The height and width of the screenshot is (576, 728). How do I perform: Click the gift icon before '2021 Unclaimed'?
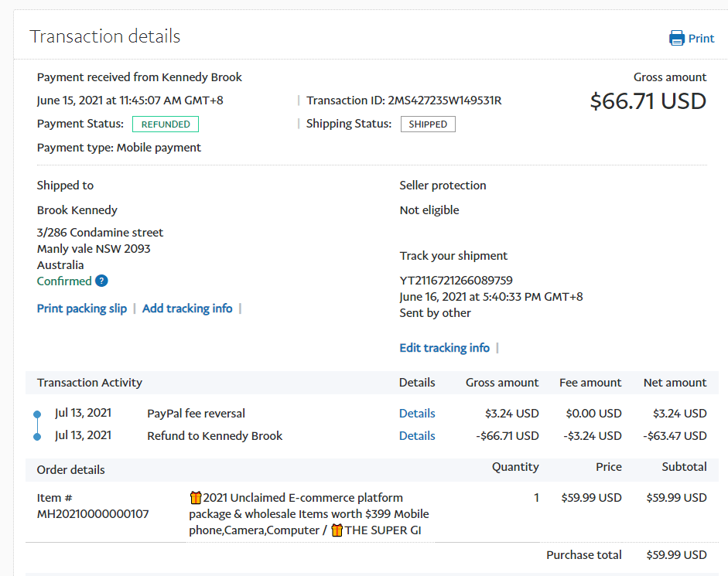click(x=196, y=498)
